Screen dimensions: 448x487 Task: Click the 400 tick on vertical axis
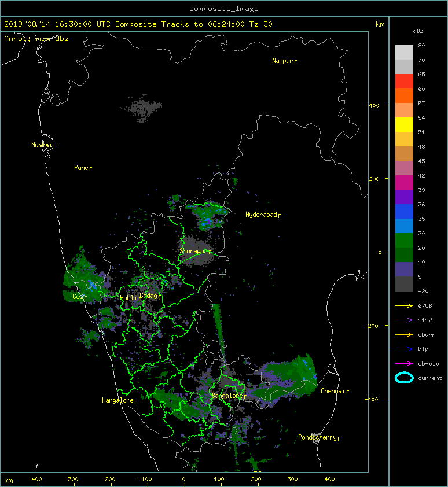click(374, 106)
